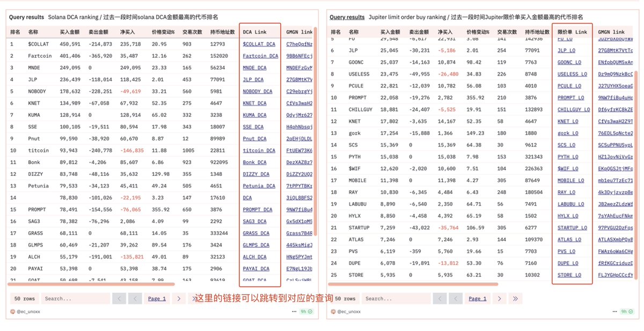Open the NOBODY DCA link
Screen dimensions: 644x331
258,91
